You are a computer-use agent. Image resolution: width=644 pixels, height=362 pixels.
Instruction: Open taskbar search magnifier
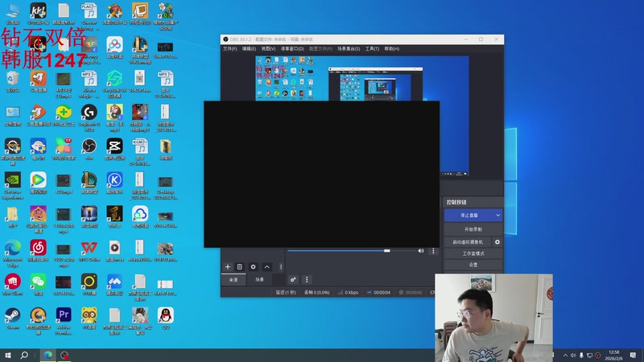pyautogui.click(x=24, y=355)
